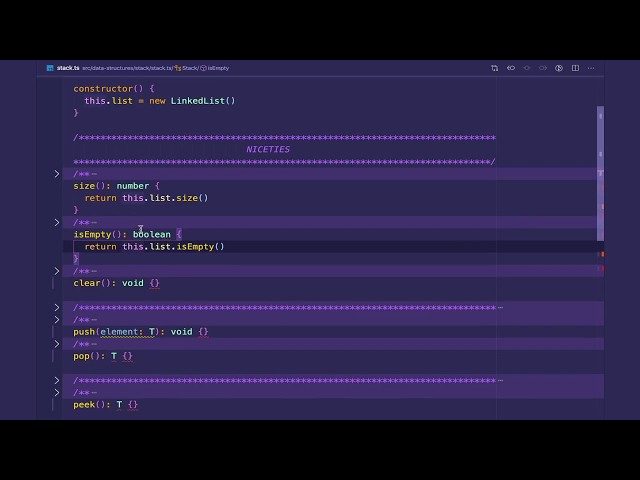The image size is (640, 480).
Task: Click the dimmed navigate-back circle icon
Action: [x=527, y=68]
